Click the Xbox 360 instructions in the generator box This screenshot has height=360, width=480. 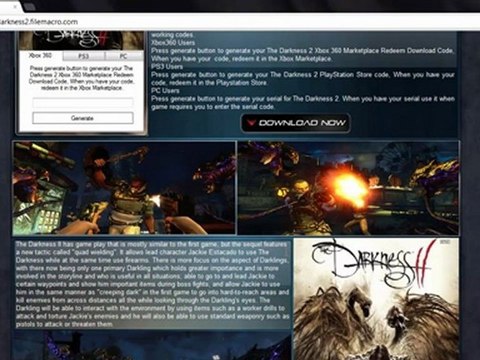pos(82,78)
